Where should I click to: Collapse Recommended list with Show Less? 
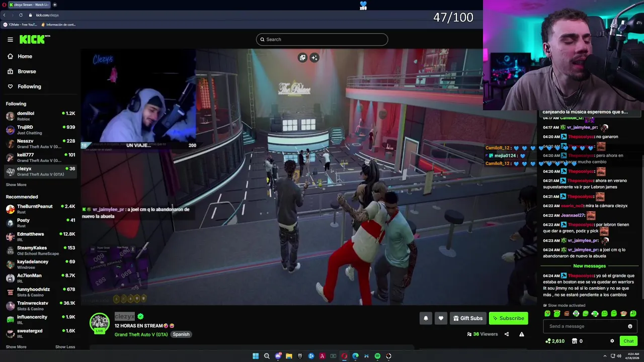65,347
